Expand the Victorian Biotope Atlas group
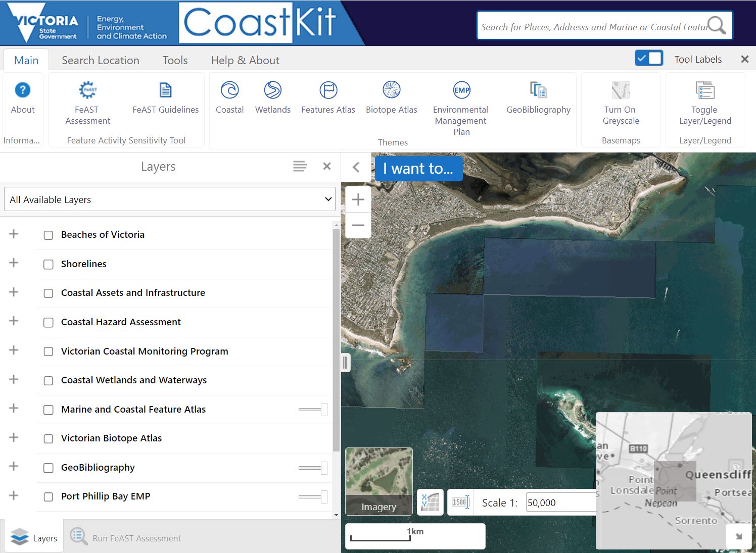The width and height of the screenshot is (756, 553). tap(14, 437)
